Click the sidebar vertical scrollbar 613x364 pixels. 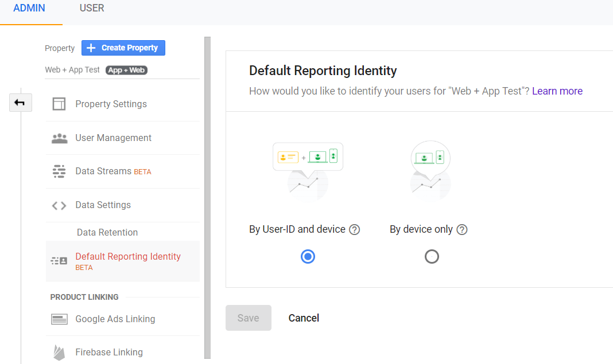[207, 195]
